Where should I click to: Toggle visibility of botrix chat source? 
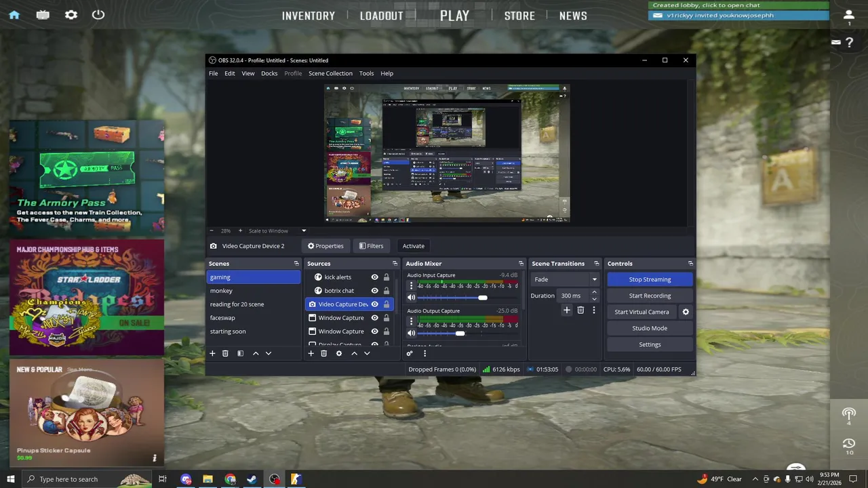374,290
